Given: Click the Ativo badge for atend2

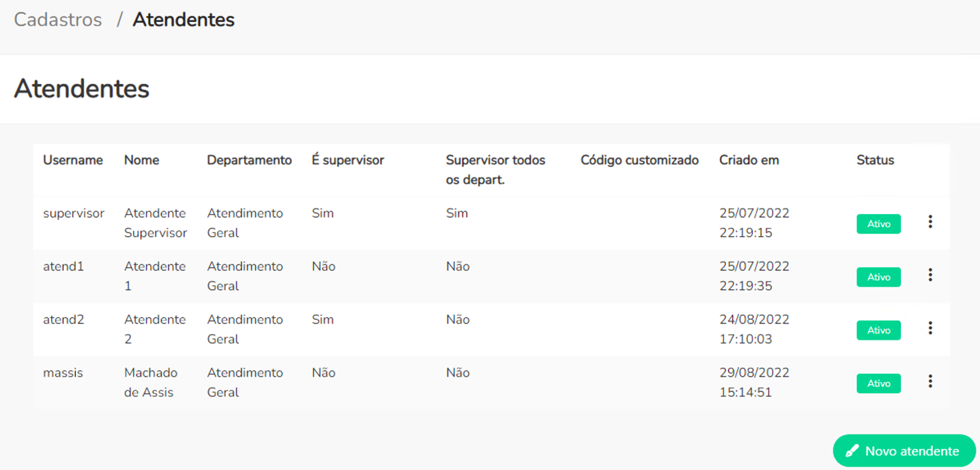Looking at the screenshot, I should point(878,330).
